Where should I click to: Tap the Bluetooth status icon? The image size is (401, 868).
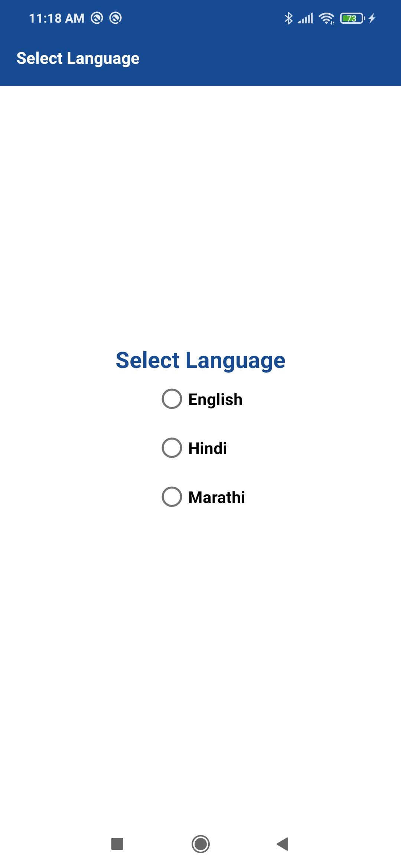coord(288,18)
